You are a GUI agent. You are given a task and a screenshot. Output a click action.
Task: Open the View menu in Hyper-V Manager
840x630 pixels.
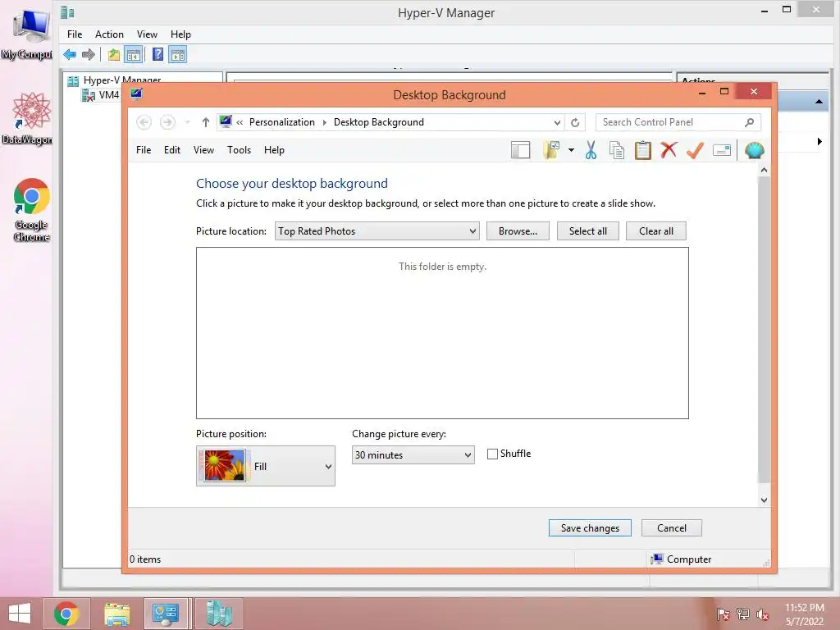click(x=147, y=34)
